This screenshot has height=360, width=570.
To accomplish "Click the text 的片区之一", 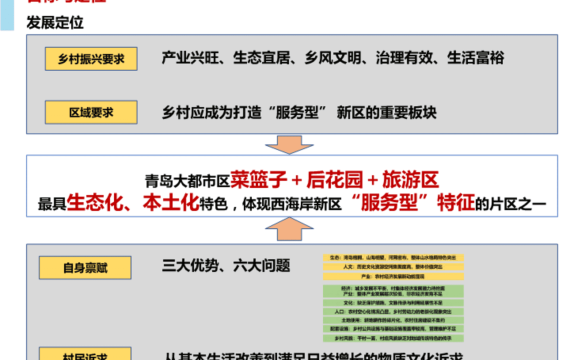I will 511,204.
